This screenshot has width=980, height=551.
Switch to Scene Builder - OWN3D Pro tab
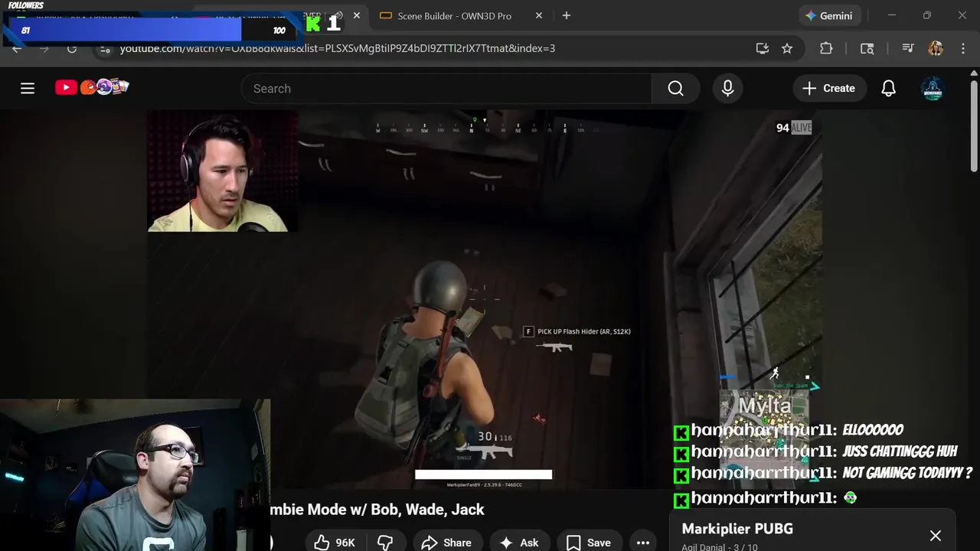pyautogui.click(x=455, y=15)
